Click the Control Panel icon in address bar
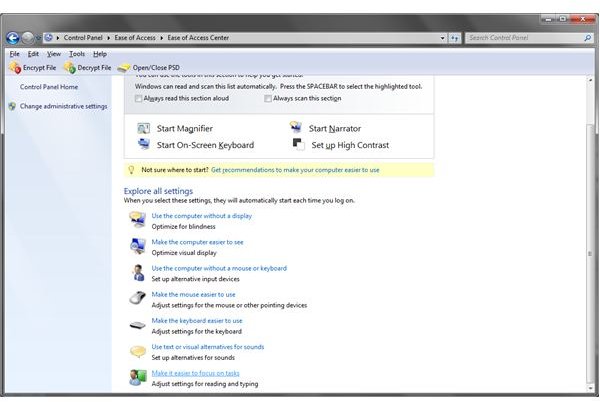This screenshot has height=402, width=600. pos(49,37)
